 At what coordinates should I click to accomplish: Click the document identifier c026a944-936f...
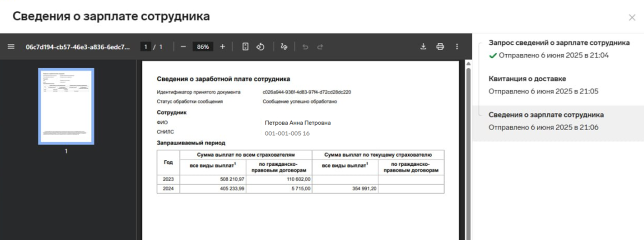coord(307,92)
